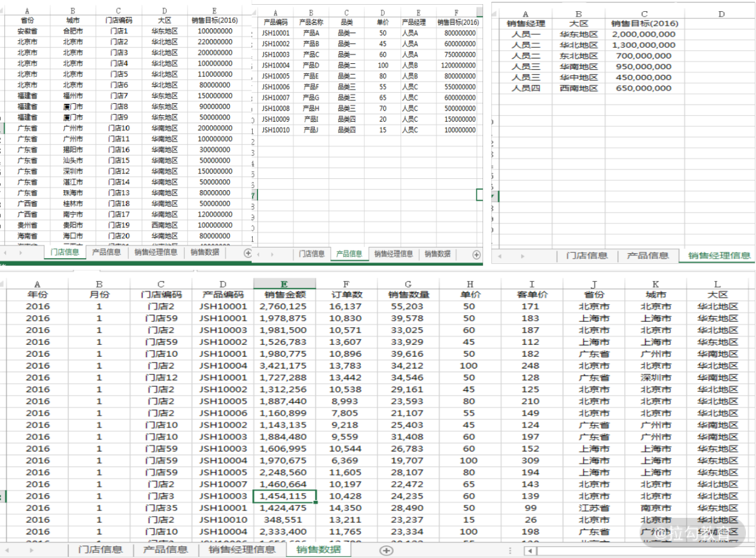
Task: Switch to 销售经理信息 tab in the product window
Action: [x=393, y=254]
